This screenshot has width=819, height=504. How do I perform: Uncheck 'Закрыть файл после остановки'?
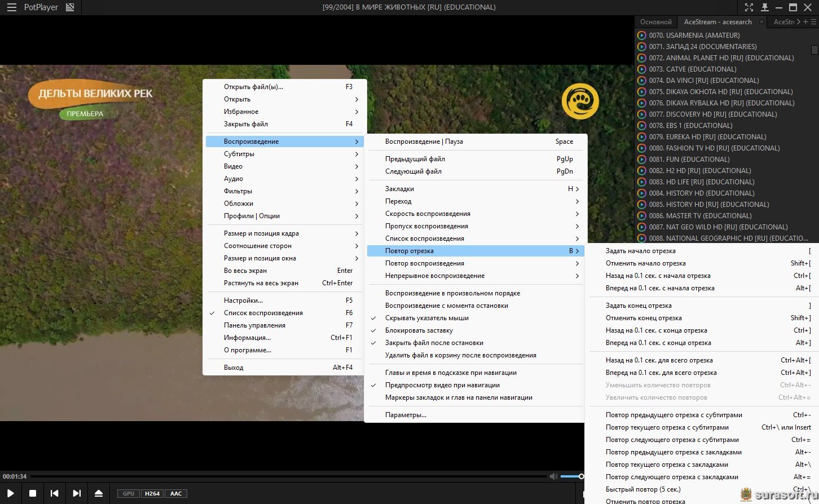pyautogui.click(x=434, y=343)
